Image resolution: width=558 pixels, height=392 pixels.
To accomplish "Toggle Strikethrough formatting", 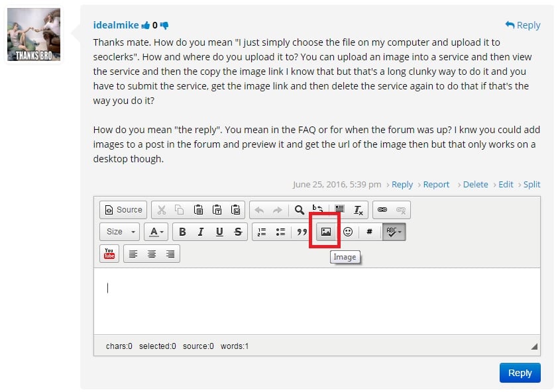I will (x=238, y=232).
